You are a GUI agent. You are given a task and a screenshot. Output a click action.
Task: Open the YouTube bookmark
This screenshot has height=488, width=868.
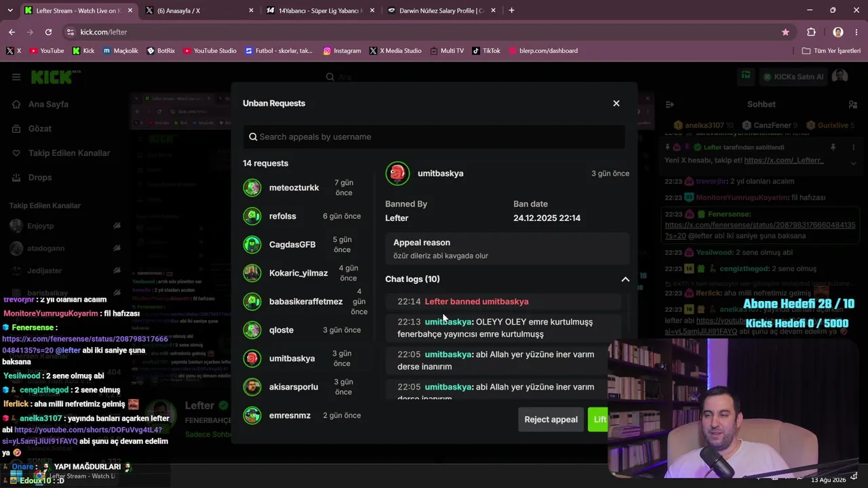tap(47, 51)
